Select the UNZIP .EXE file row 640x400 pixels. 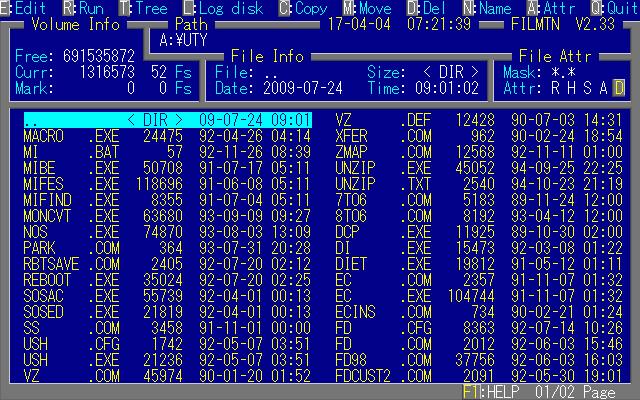480,168
